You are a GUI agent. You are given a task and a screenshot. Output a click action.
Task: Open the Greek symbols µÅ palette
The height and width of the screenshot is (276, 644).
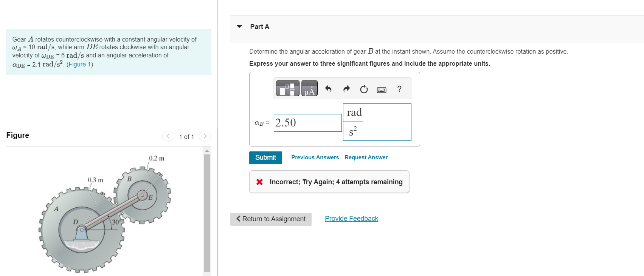click(309, 88)
